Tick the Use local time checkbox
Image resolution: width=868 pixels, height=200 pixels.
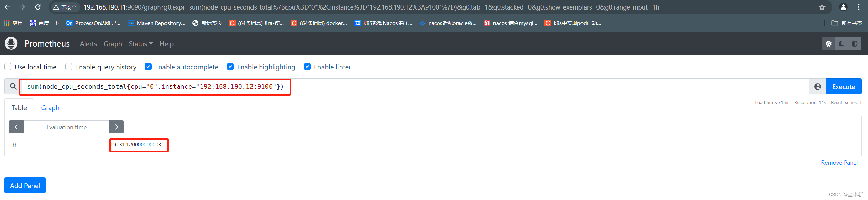[x=8, y=67]
